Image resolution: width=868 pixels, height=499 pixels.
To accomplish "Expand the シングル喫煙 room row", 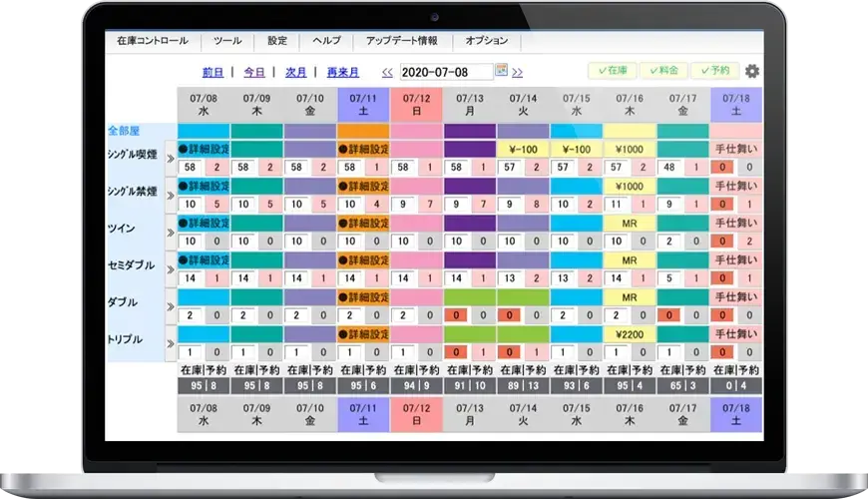I will click(171, 159).
